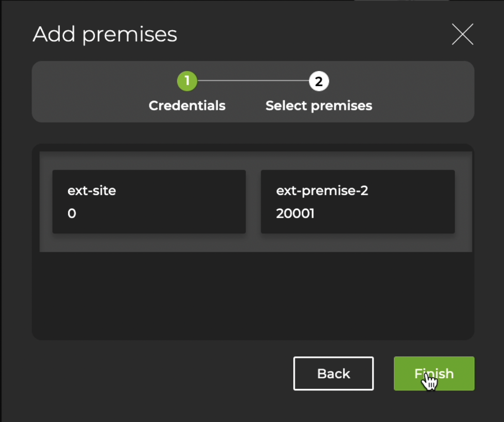Click the progress connector line between steps
504x422 pixels.
(x=253, y=81)
